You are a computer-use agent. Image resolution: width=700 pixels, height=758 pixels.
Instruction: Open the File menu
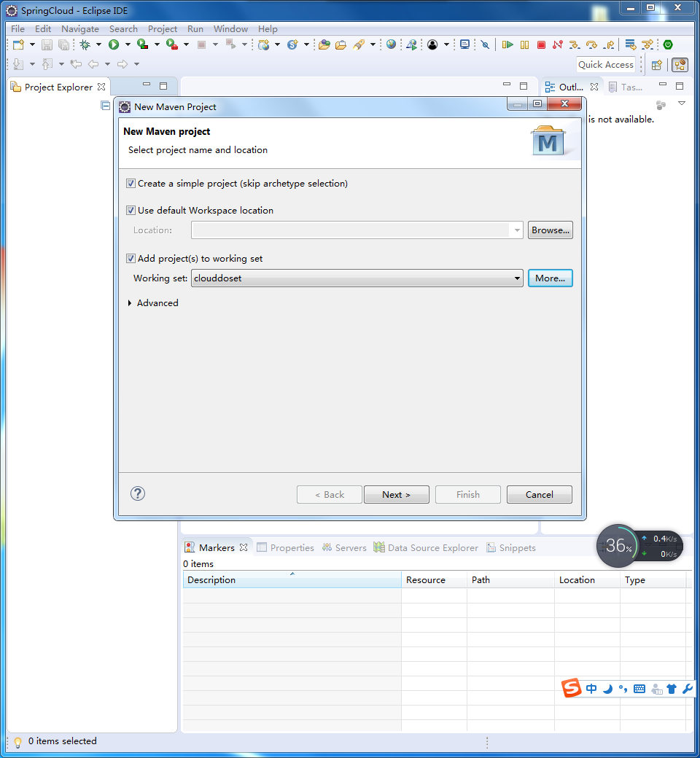[17, 29]
